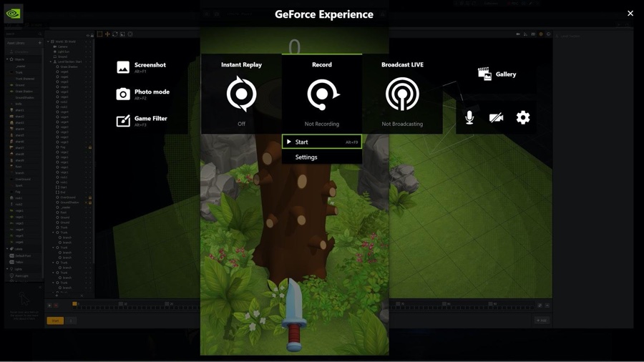This screenshot has height=362, width=644.
Task: Collapse the Objects group in Asset Library
Action: [7, 59]
